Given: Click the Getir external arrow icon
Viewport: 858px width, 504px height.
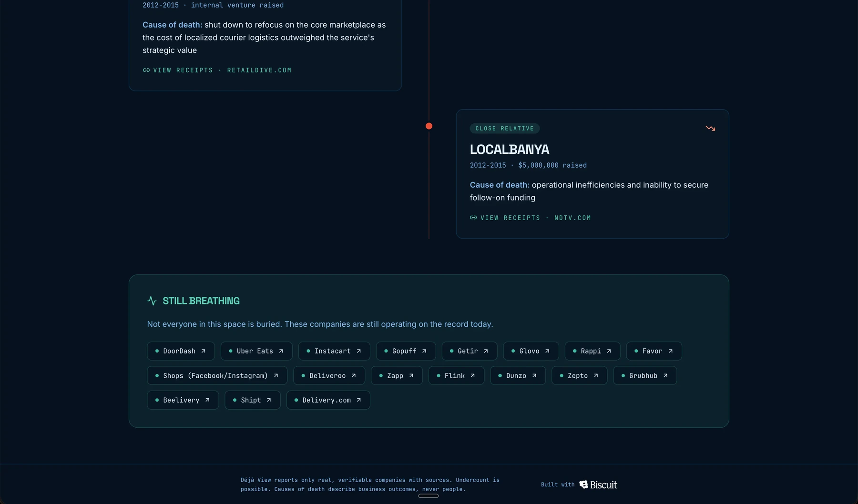Looking at the screenshot, I should coord(486,351).
